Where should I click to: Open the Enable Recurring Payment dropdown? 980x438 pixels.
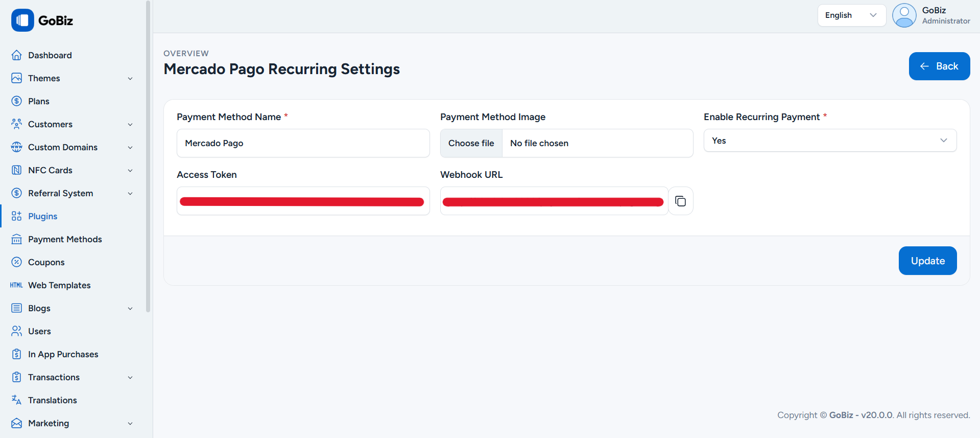pyautogui.click(x=830, y=141)
